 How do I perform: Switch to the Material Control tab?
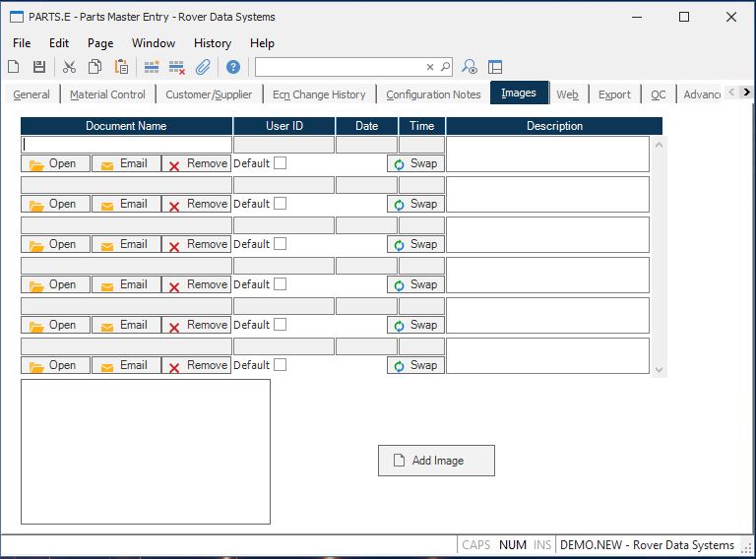pyautogui.click(x=107, y=94)
